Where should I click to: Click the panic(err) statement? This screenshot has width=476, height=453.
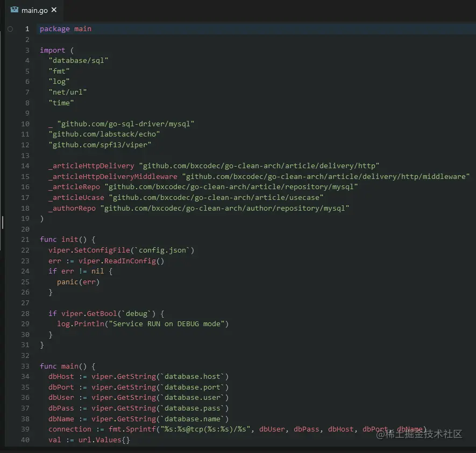pos(79,282)
